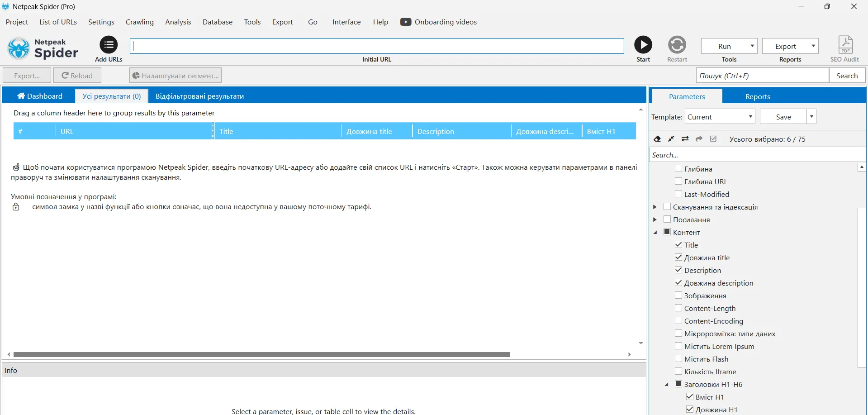
Task: Check the Content-Encoding parameter
Action: (678, 320)
